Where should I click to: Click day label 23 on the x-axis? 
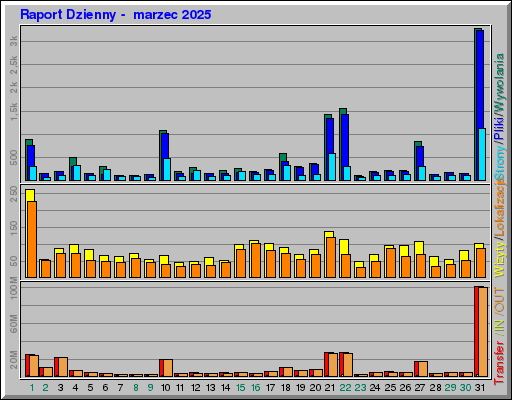360,388
